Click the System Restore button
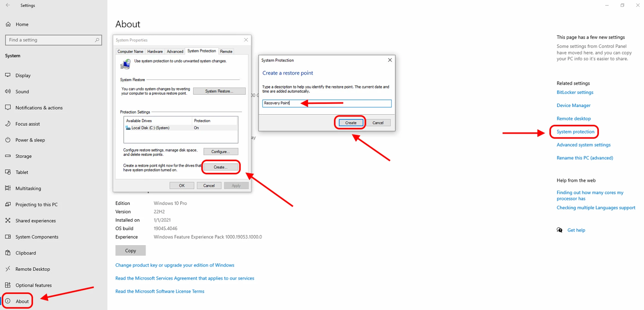 219,91
